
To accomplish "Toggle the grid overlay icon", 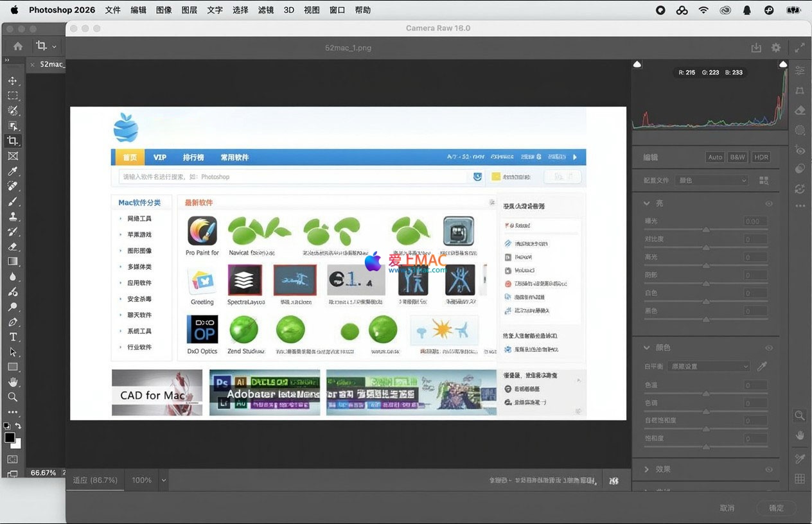I will (x=800, y=478).
